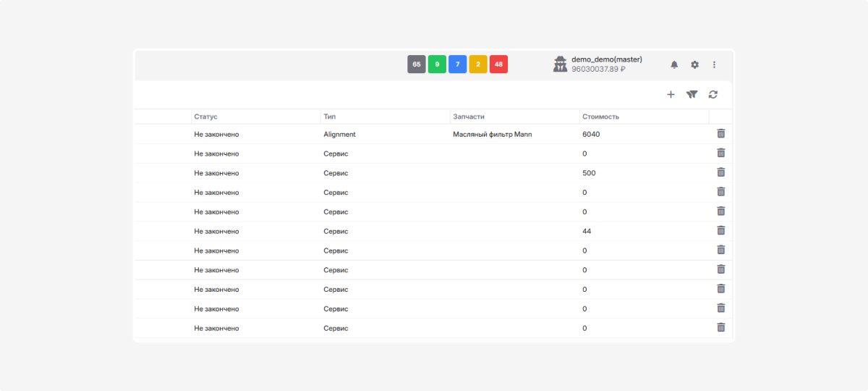868x391 pixels.
Task: Click the plus icon to add record
Action: [671, 94]
